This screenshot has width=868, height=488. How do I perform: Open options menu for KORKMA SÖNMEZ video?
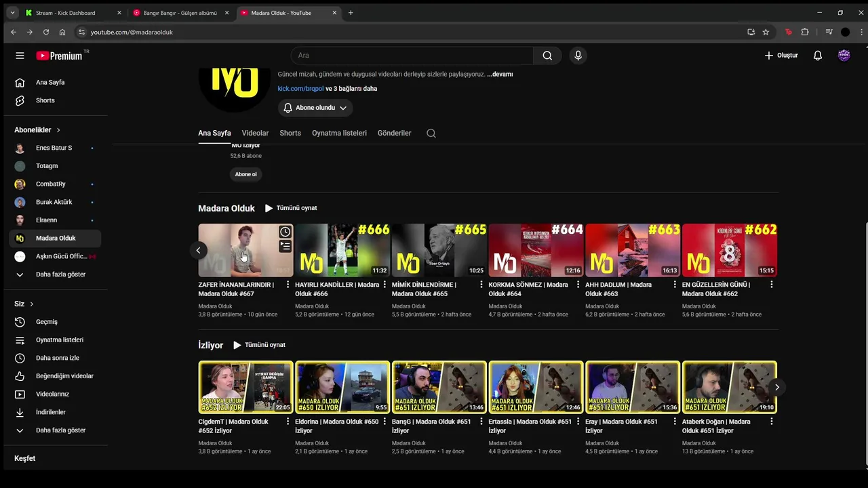coord(578,285)
